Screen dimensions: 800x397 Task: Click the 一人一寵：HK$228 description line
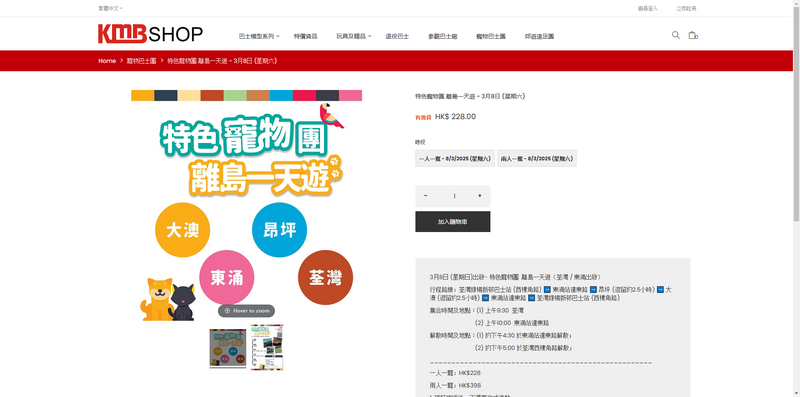pos(455,373)
